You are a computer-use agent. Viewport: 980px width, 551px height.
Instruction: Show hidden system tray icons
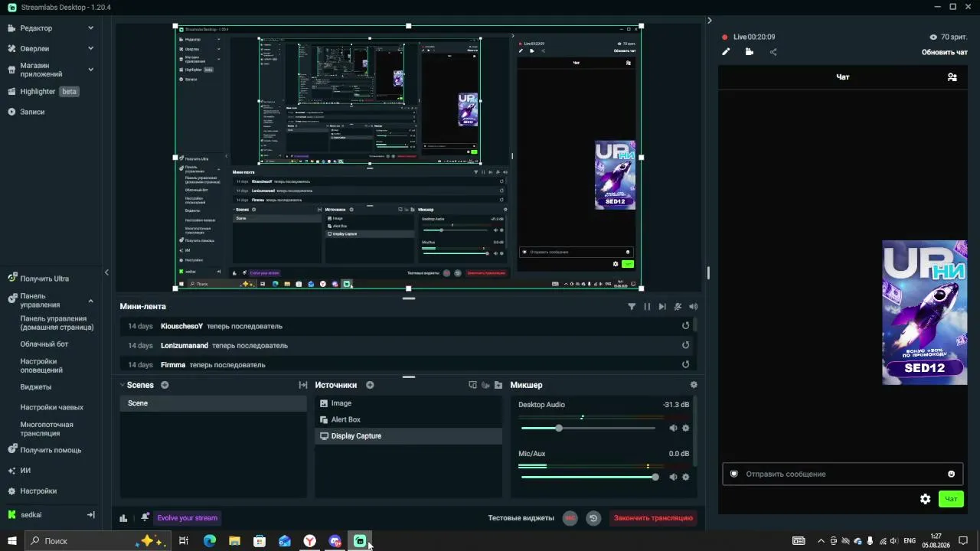[x=822, y=541]
